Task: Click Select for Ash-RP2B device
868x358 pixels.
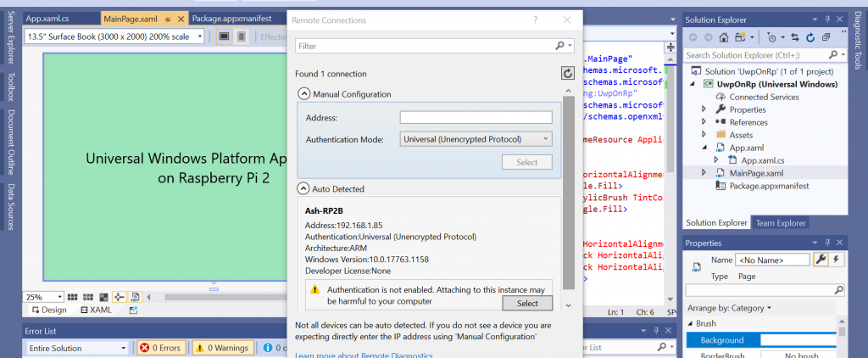Action: pos(527,303)
